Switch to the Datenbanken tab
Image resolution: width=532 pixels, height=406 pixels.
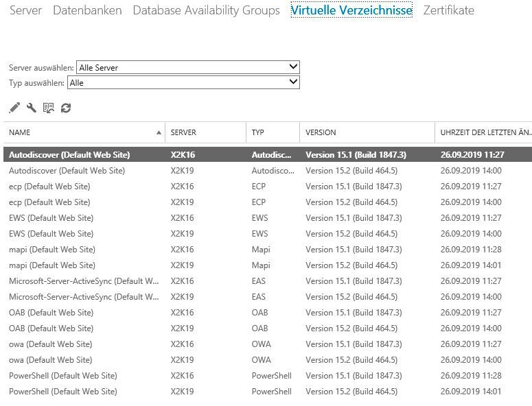[87, 10]
